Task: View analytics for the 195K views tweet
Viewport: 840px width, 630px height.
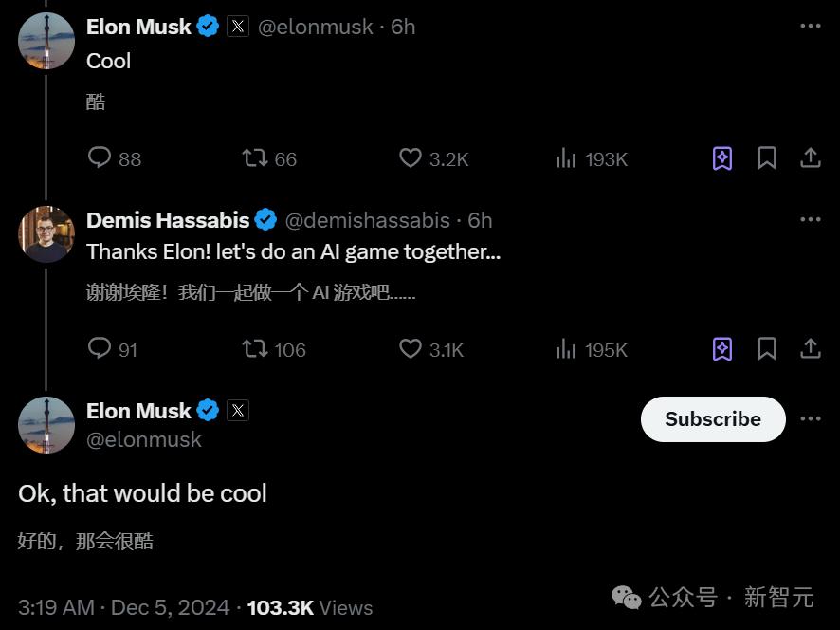Action: (566, 348)
